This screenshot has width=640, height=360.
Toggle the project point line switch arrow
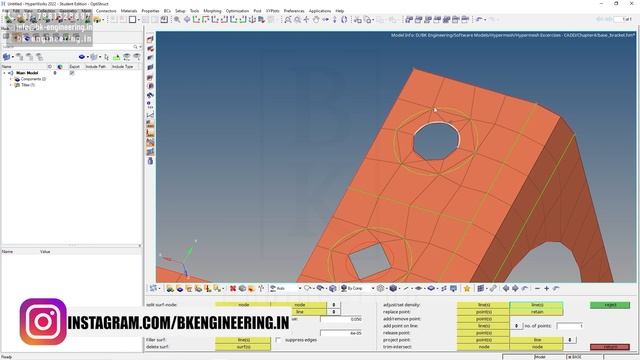[570, 340]
